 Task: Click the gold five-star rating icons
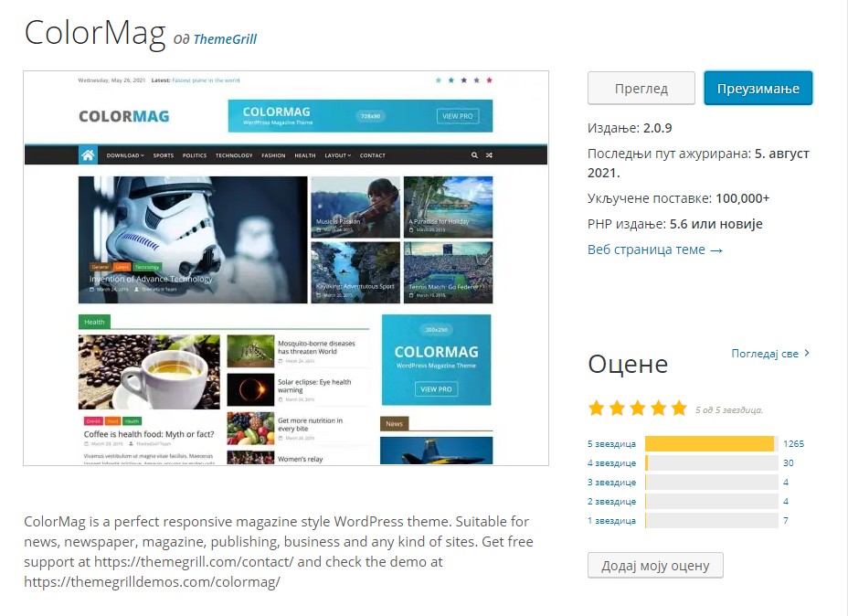[x=638, y=409]
